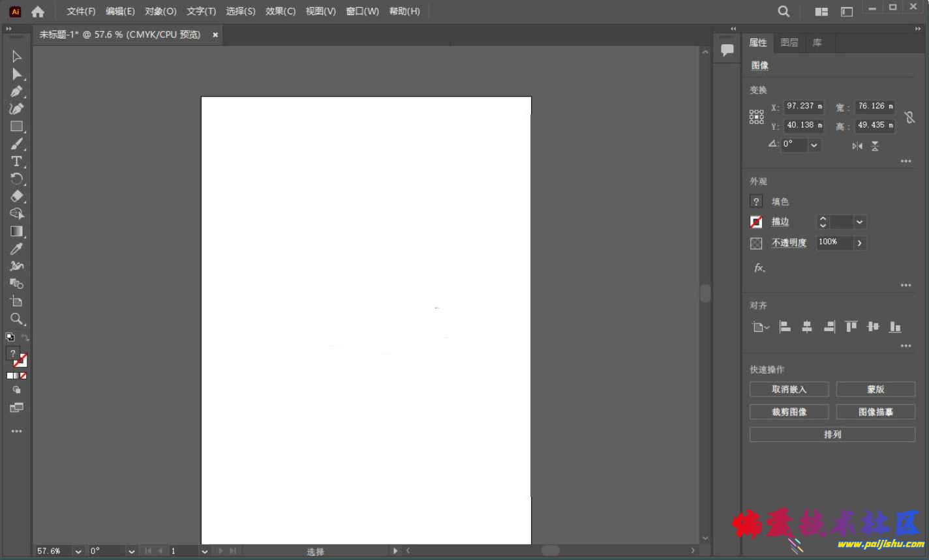Screen dimensions: 929x560
Task: Activate the Zoom tool in toolbar
Action: (x=17, y=319)
